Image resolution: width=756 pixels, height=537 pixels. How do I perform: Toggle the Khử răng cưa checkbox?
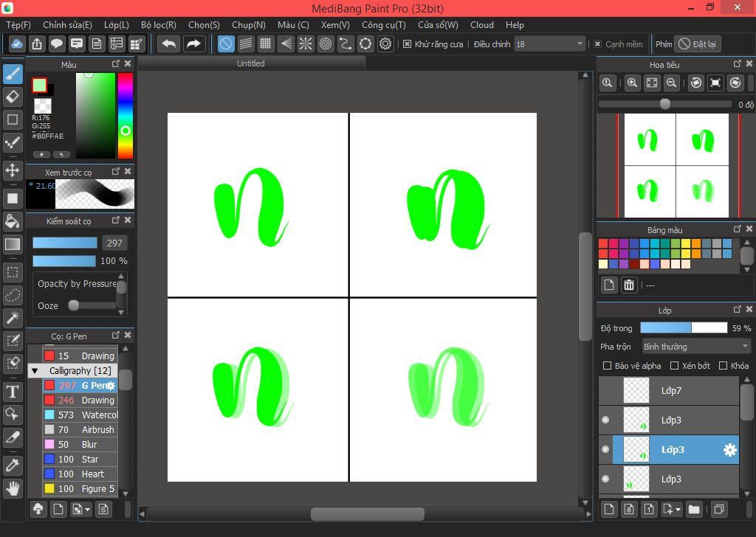click(407, 44)
